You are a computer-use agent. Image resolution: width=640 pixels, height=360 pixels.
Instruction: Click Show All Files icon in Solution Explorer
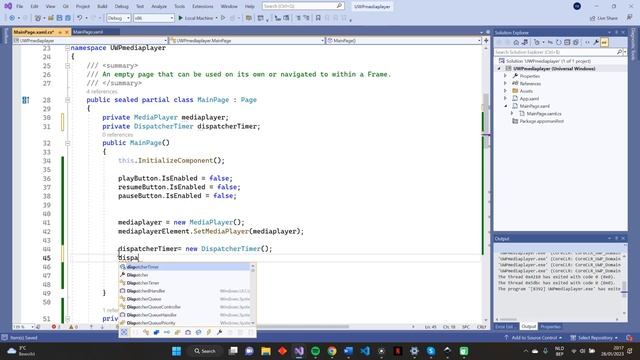(x=576, y=42)
